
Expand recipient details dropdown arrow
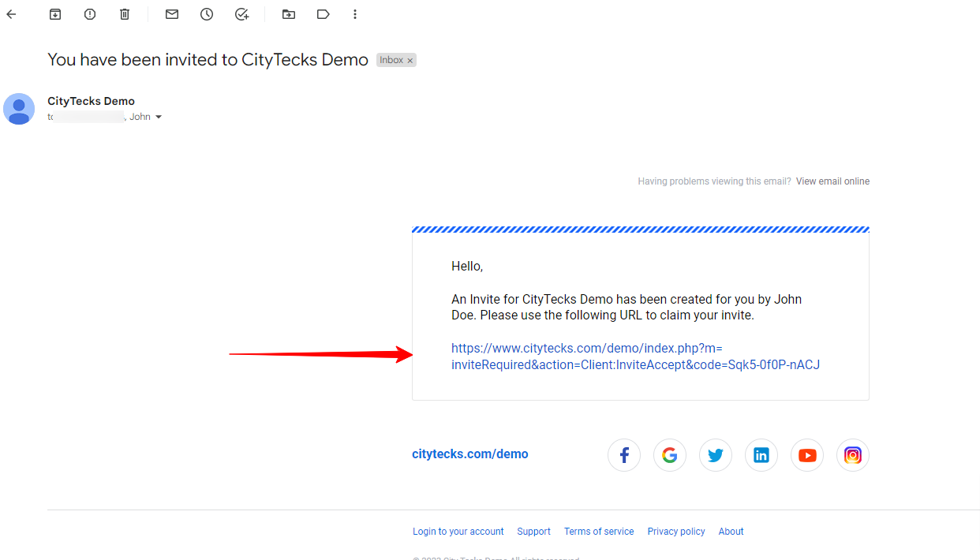click(159, 118)
